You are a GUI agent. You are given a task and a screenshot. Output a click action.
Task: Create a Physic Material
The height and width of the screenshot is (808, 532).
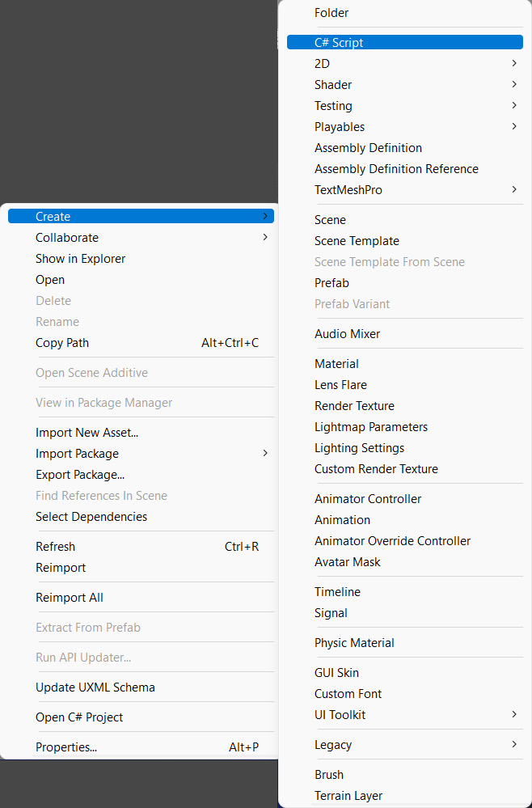click(x=405, y=642)
